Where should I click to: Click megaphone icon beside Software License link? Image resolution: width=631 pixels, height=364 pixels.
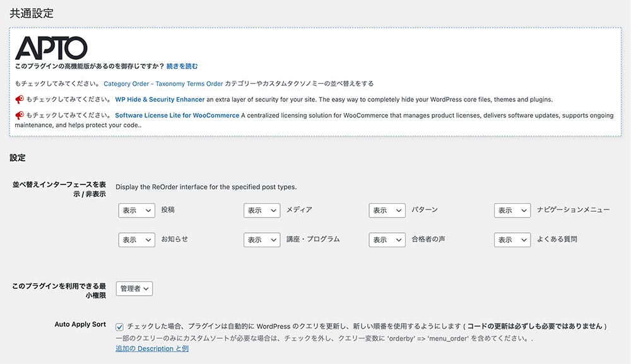20,115
